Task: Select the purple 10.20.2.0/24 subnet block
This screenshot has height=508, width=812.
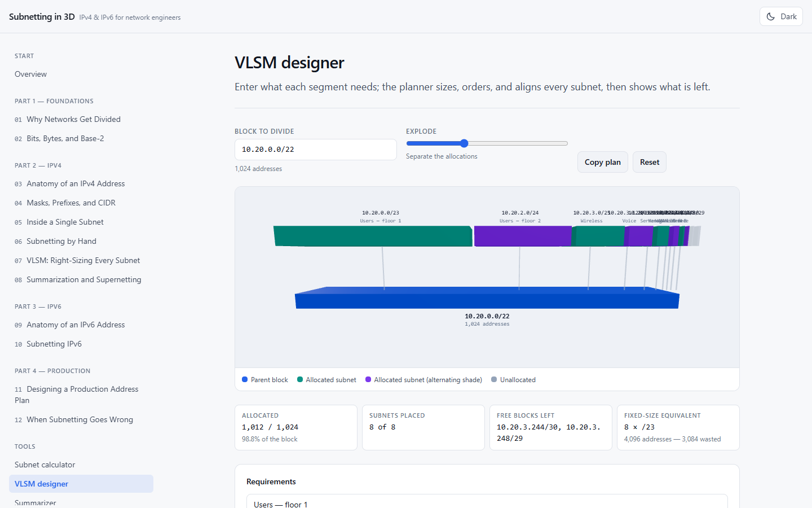Action: point(523,236)
